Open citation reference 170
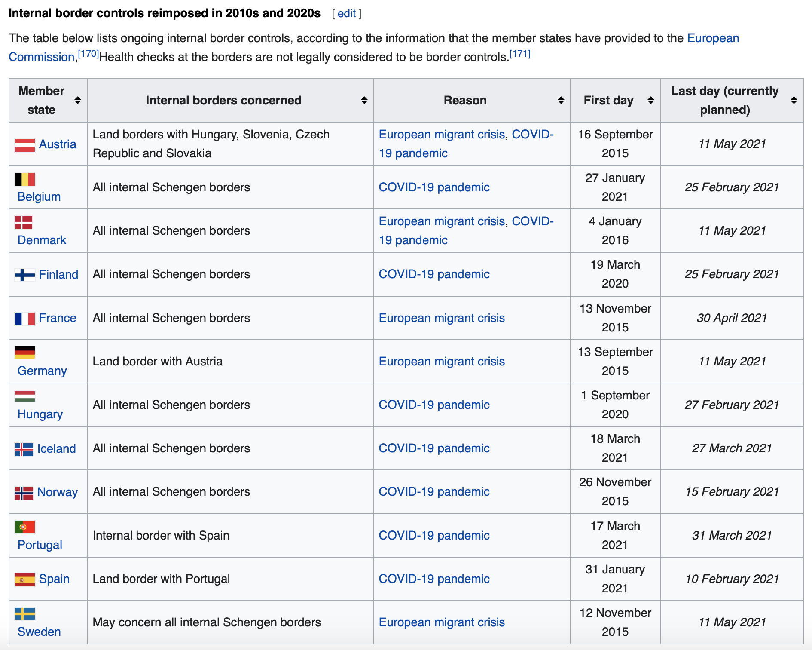The height and width of the screenshot is (650, 812). tap(89, 54)
